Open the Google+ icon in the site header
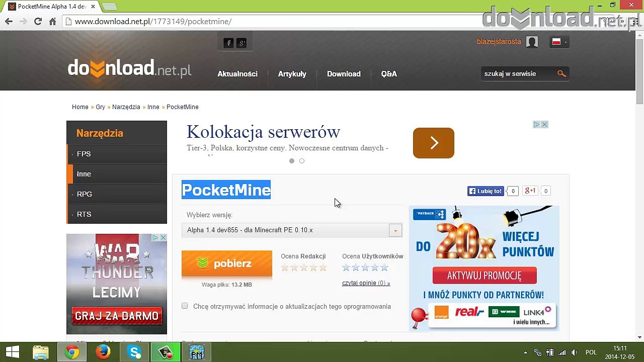Viewport: 644px width, 362px height. point(242,43)
